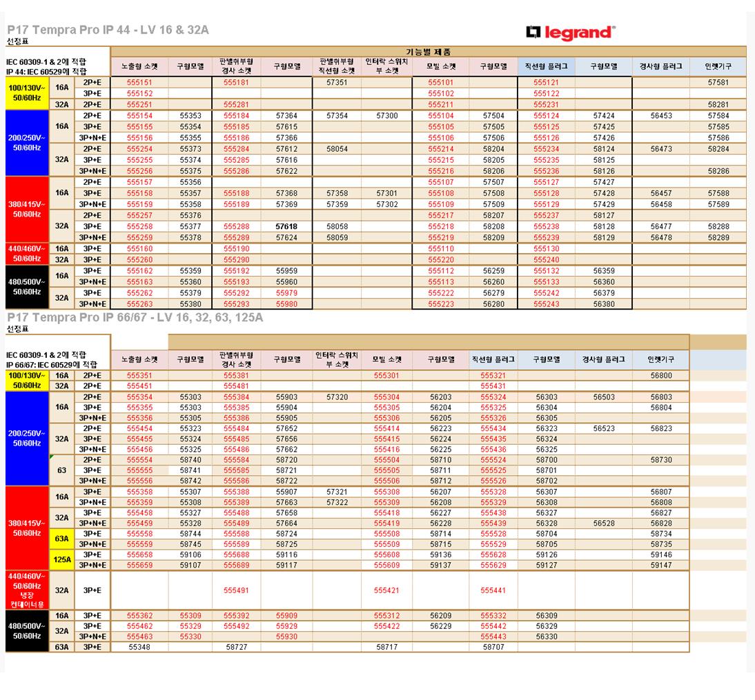Select the P17 Tempra Pro IP 44 title
This screenshot has height=700, width=755.
(x=108, y=30)
